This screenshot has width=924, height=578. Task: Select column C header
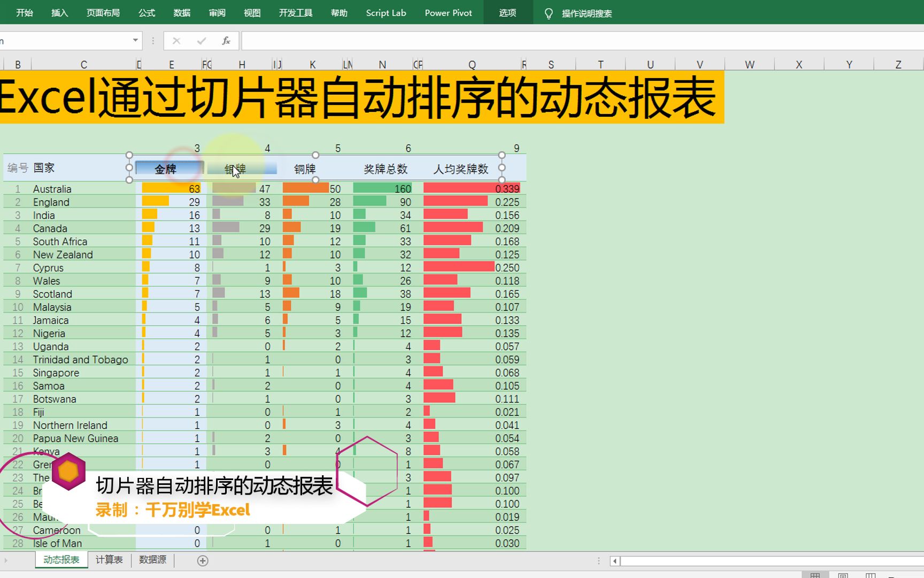tap(84, 64)
